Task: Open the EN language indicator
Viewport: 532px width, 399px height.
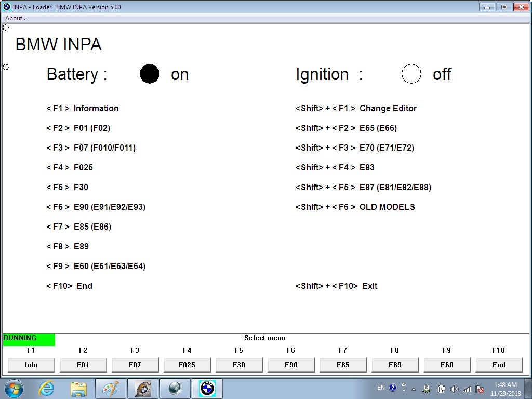Action: [x=381, y=388]
